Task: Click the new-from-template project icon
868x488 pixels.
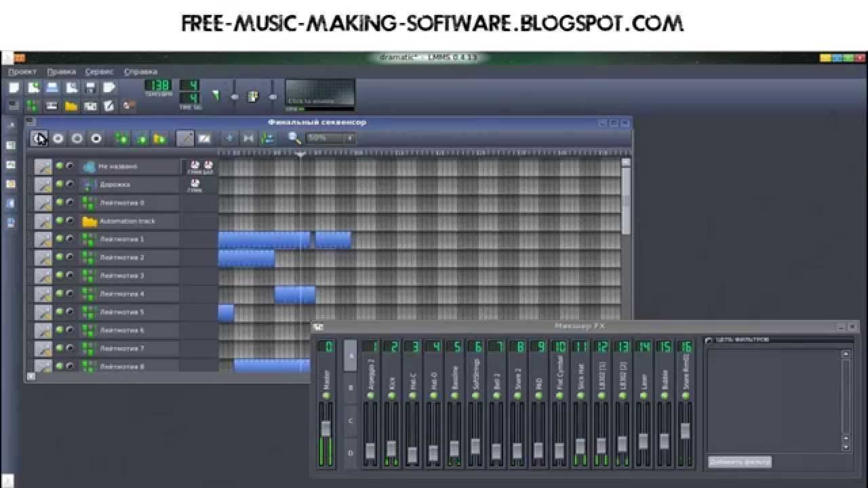Action: tap(33, 87)
